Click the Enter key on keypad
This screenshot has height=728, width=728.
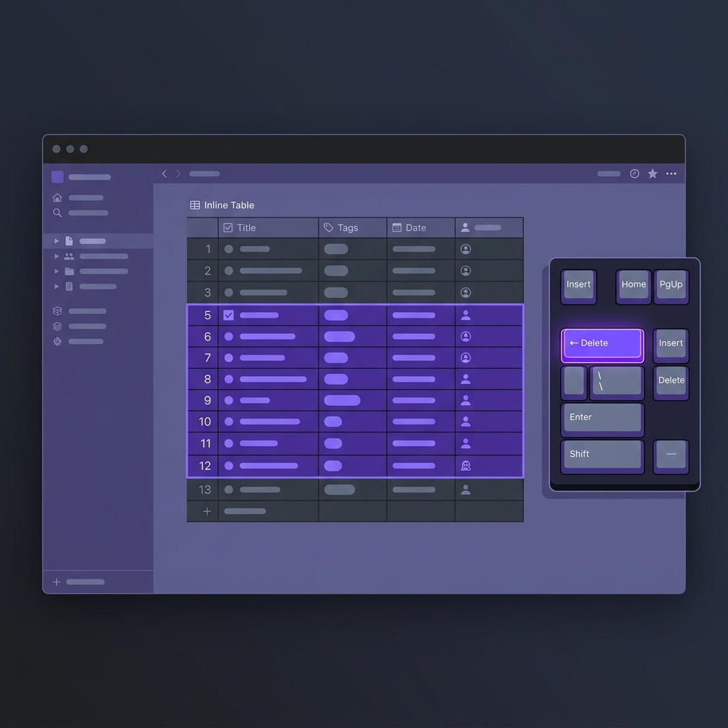(602, 419)
